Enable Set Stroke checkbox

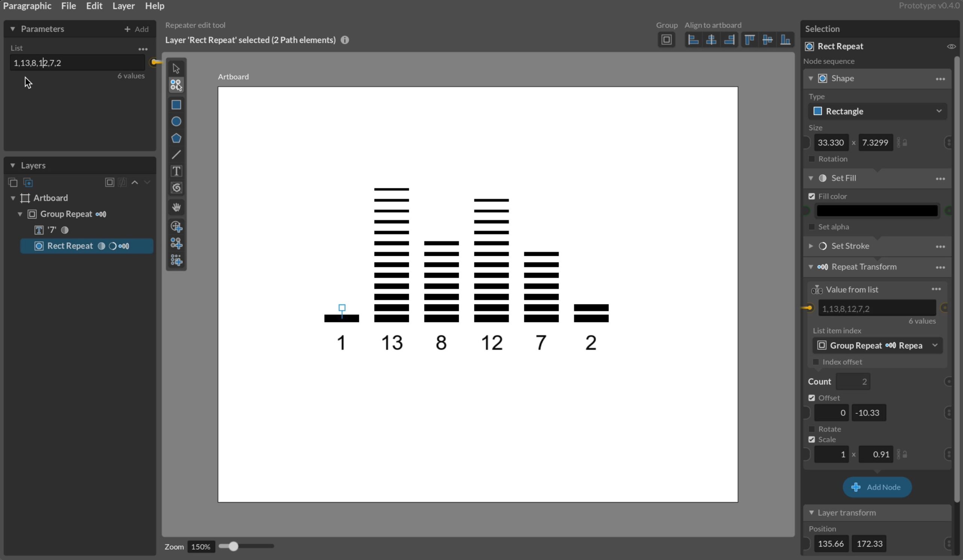[822, 245]
